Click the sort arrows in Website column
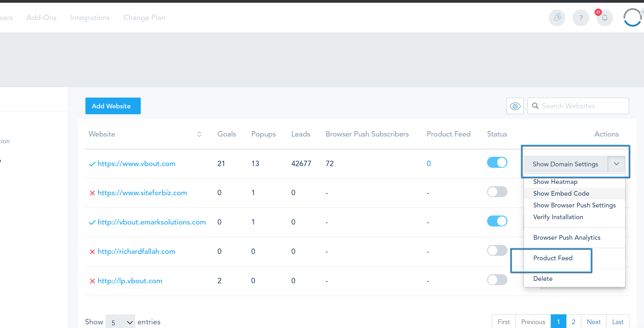Image resolution: width=644 pixels, height=328 pixels. (x=199, y=134)
